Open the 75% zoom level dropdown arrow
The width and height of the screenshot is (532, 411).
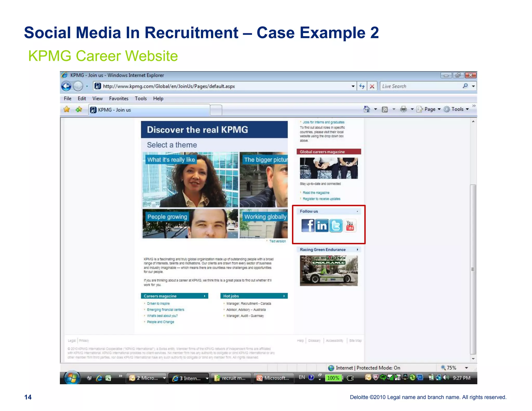466,368
